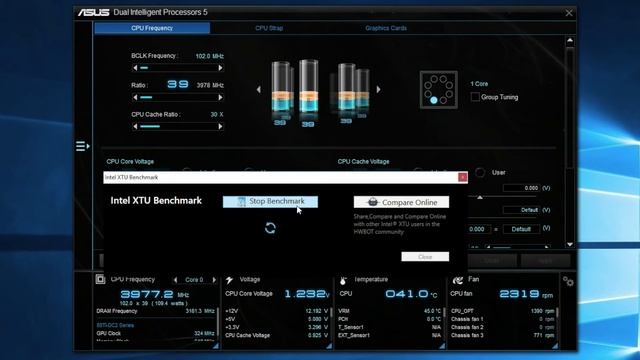Click the 0.000 voltage input field
The image size is (640, 360).
pyautogui.click(x=521, y=188)
